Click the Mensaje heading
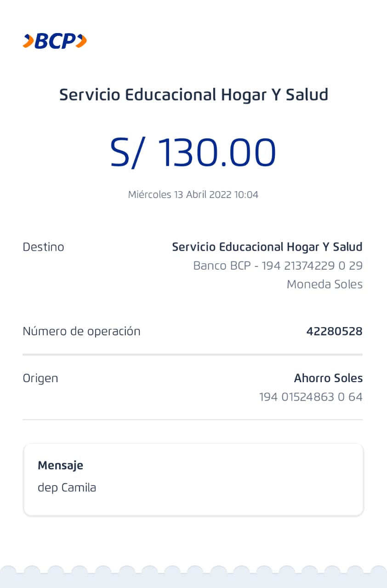Screen dimensions: 387x588 click(60, 465)
